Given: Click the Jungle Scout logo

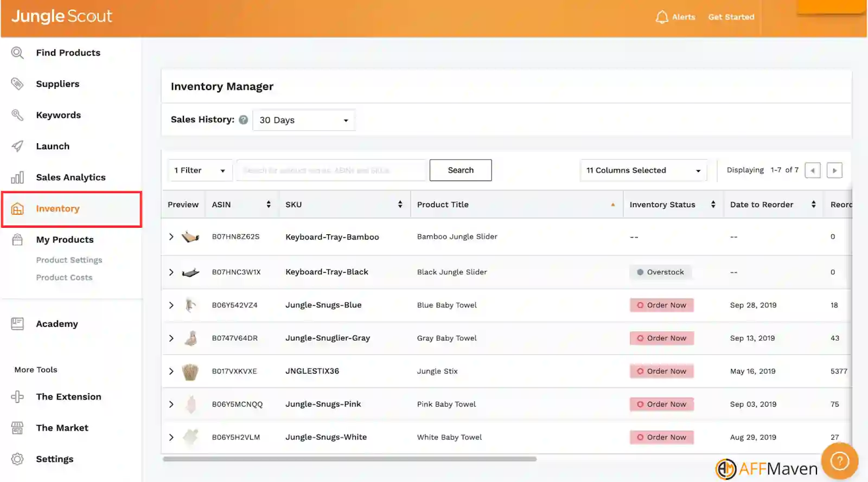Looking at the screenshot, I should click(62, 16).
